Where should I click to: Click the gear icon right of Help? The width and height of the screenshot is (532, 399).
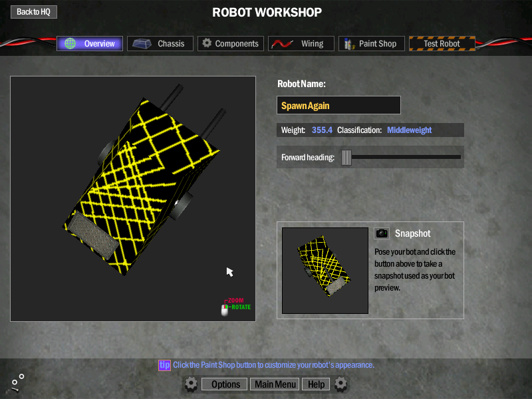tap(340, 384)
